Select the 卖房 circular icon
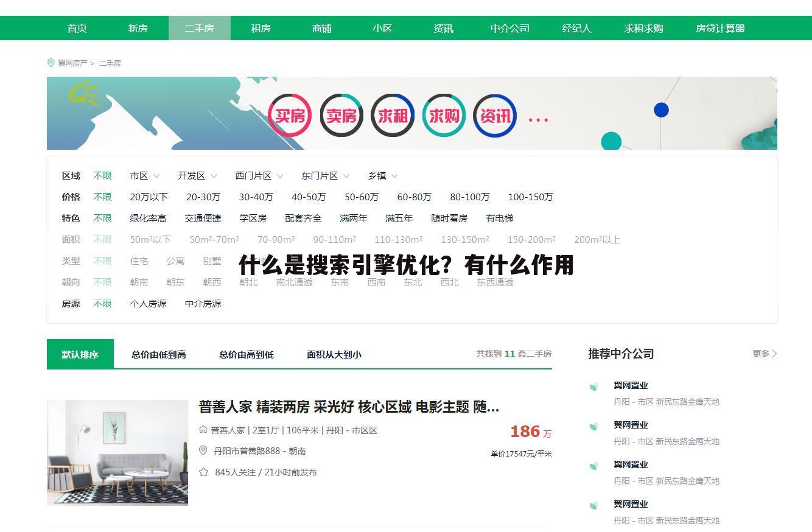The width and height of the screenshot is (812, 532). click(x=342, y=115)
